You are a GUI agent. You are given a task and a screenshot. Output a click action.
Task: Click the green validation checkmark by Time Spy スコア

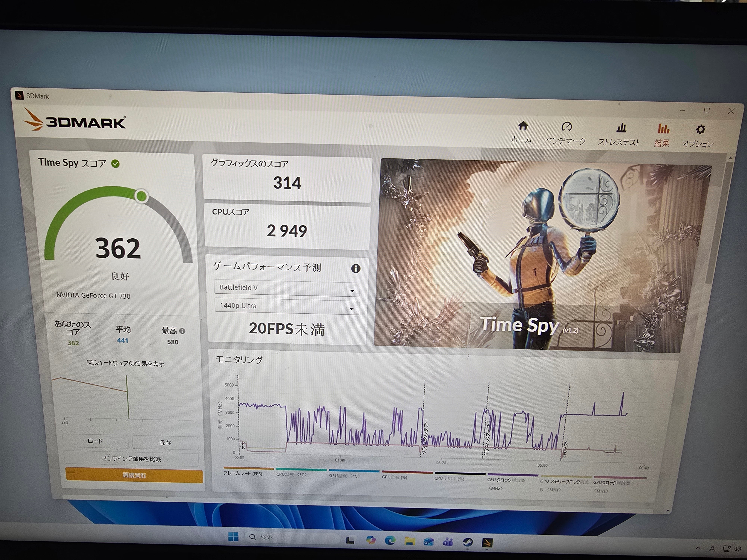[115, 164]
